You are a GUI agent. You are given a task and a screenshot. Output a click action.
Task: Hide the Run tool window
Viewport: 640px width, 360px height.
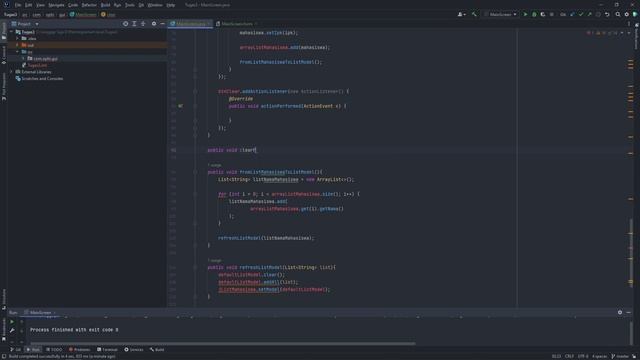[629, 312]
